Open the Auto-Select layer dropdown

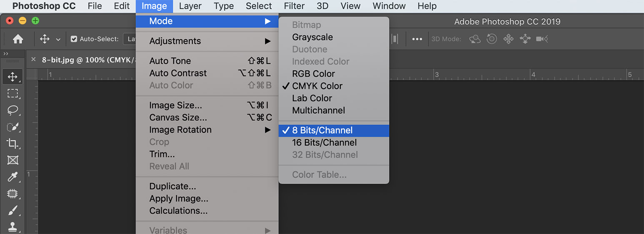pyautogui.click(x=130, y=39)
